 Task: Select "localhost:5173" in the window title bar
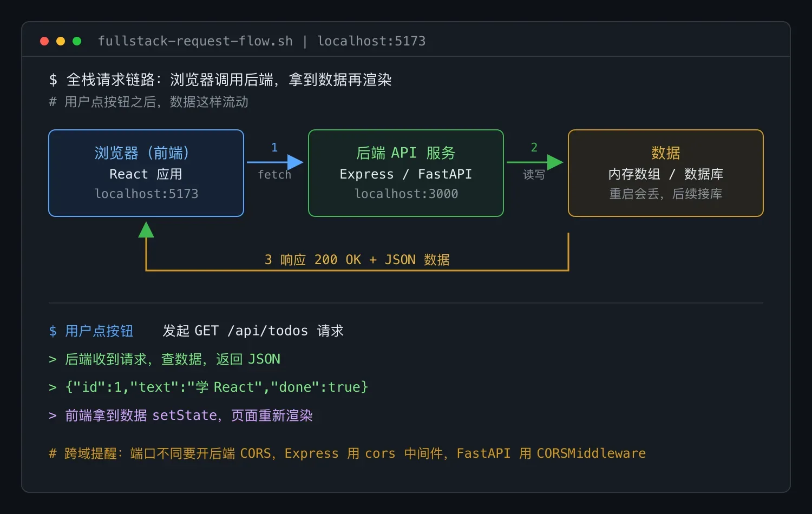371,41
